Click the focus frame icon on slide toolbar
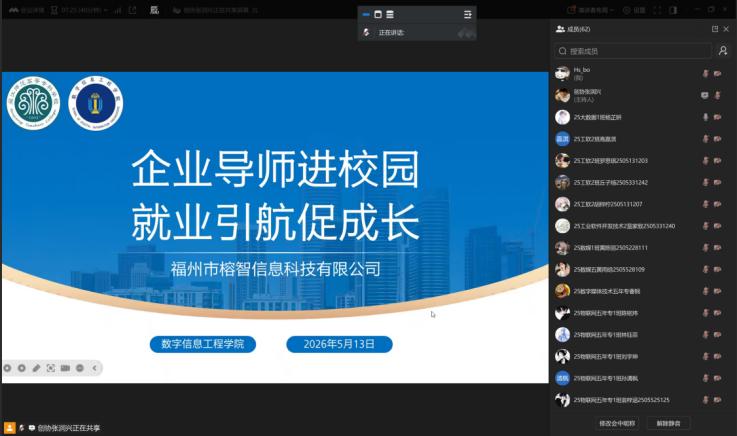Screen dimensions: 737x436 [x=51, y=368]
